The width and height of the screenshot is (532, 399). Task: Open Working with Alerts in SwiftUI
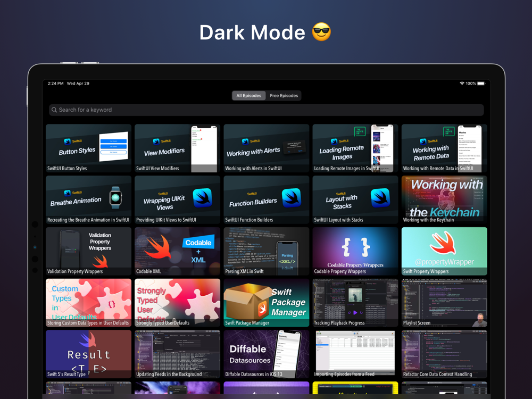[x=267, y=148]
